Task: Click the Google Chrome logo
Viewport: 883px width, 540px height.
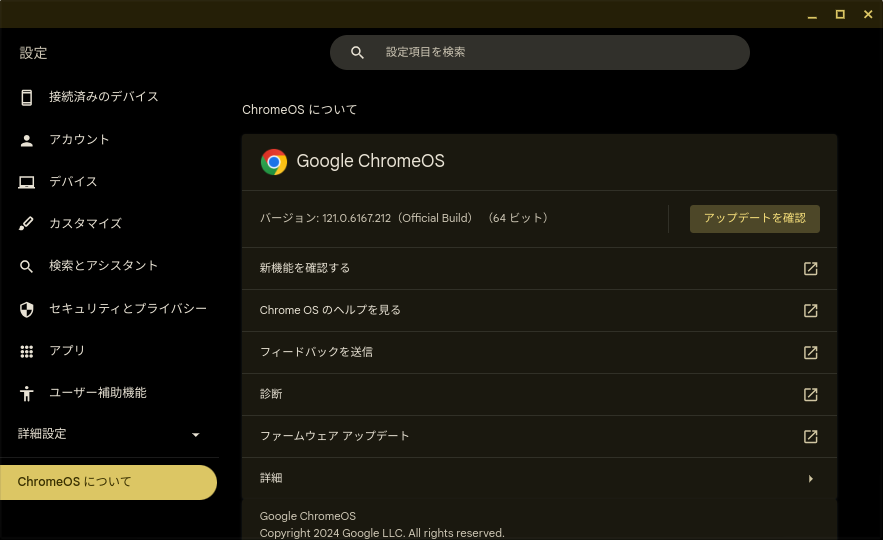Action: (274, 162)
